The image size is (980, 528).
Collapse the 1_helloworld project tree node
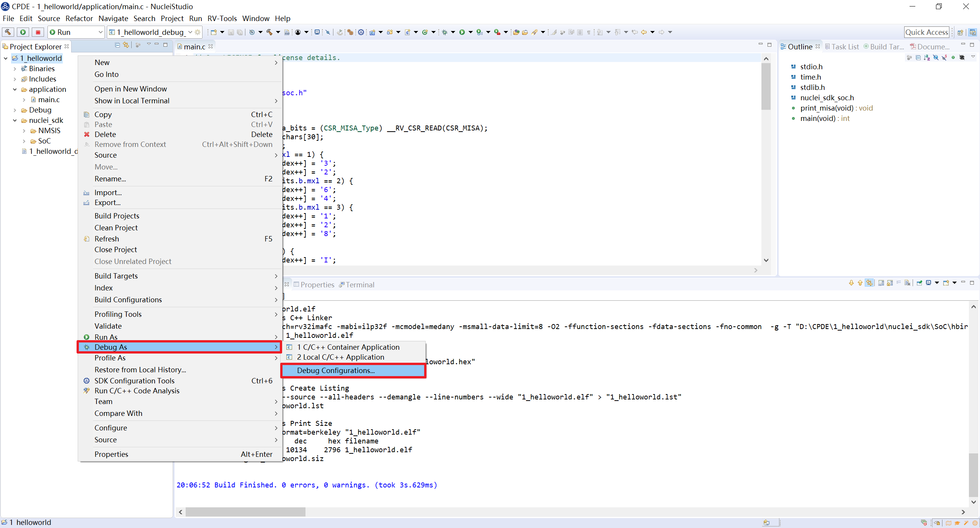coord(6,58)
